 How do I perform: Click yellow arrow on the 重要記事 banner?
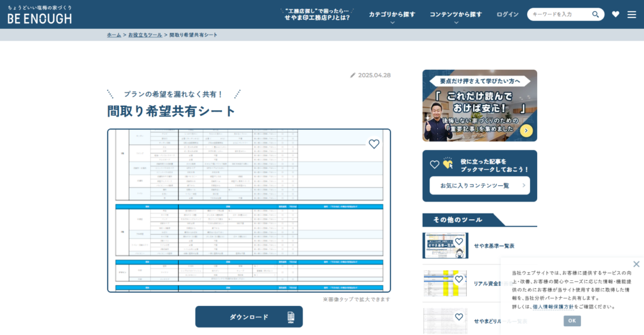(x=526, y=130)
